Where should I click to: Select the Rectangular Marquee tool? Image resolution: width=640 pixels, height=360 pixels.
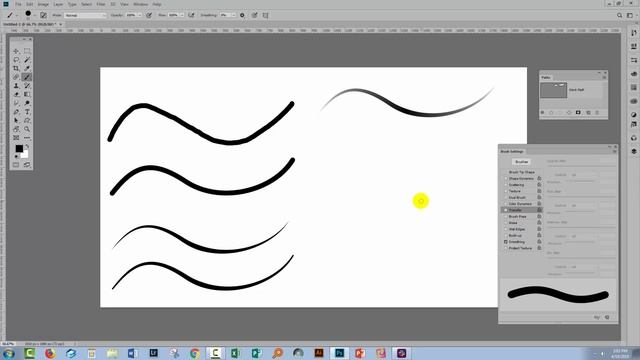tap(27, 51)
